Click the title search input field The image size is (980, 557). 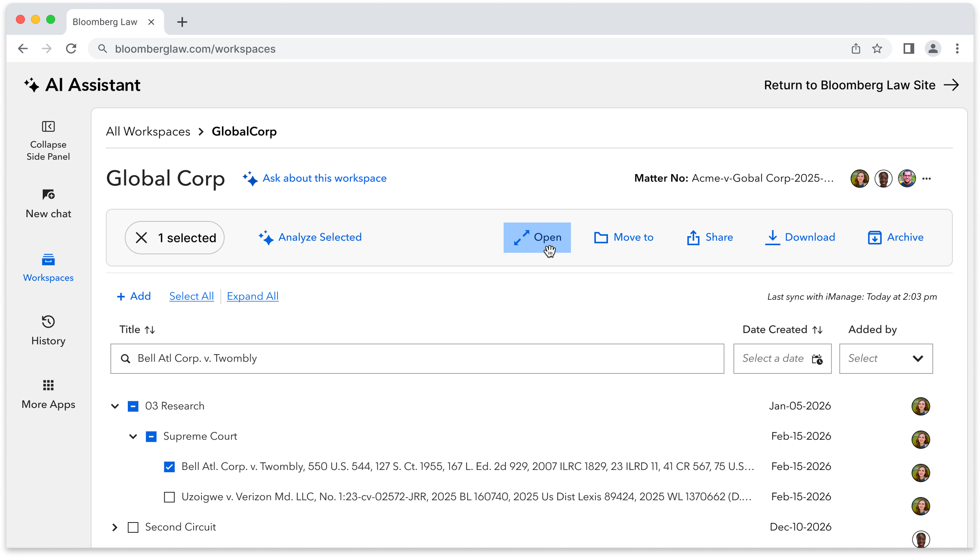417,359
